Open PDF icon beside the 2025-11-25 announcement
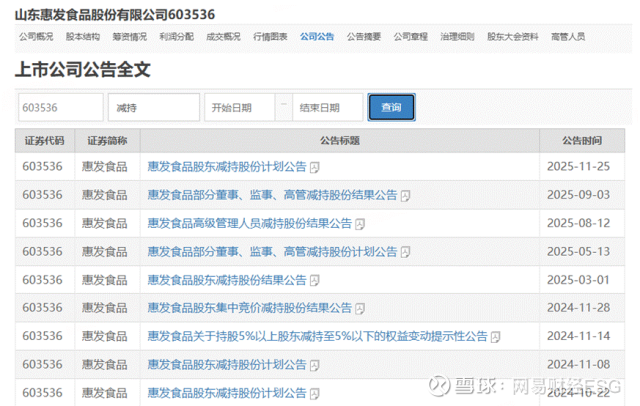 [x=314, y=167]
